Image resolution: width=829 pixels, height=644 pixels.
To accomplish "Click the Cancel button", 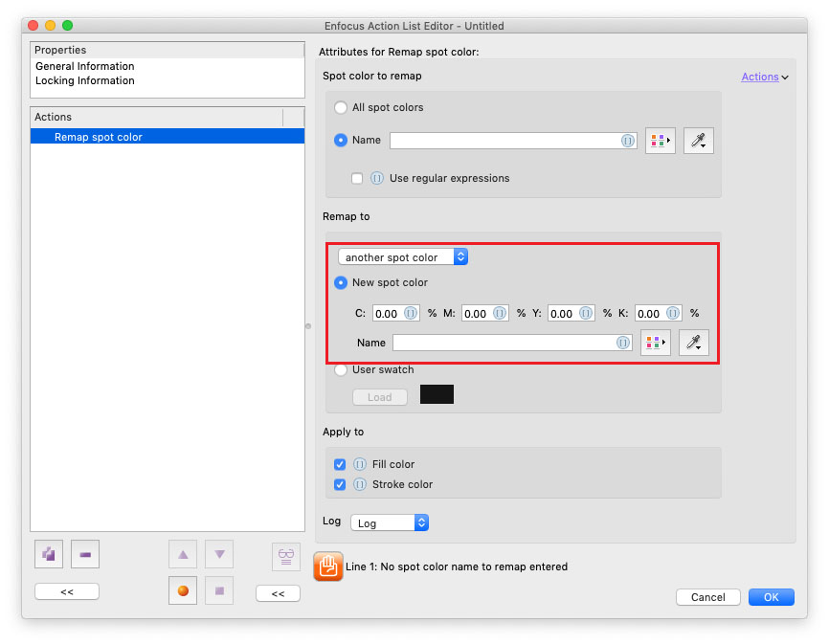I will click(708, 597).
